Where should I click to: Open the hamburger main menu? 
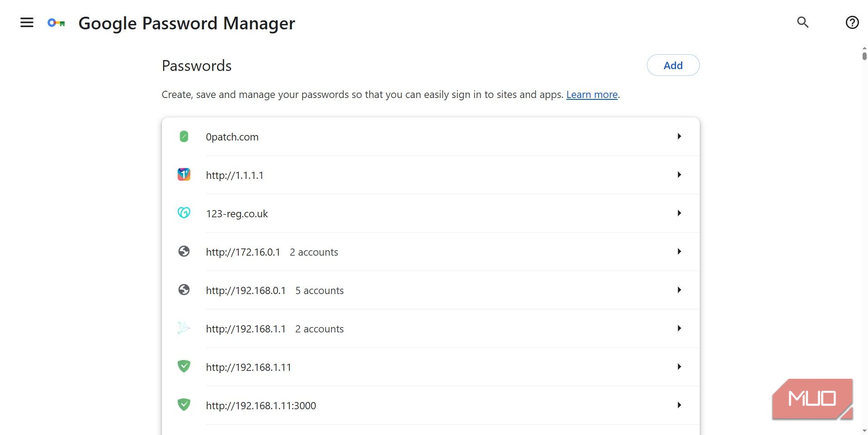(27, 23)
